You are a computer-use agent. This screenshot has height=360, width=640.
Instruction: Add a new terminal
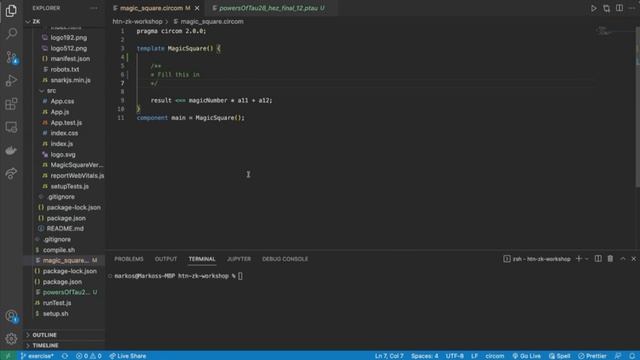578,259
